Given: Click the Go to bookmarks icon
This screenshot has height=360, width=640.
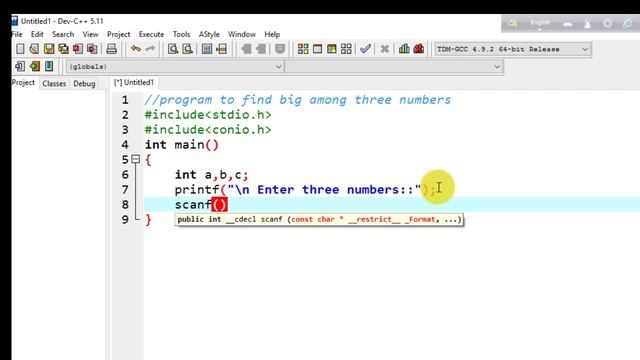Looking at the screenshot, I should pyautogui.click(x=49, y=66).
